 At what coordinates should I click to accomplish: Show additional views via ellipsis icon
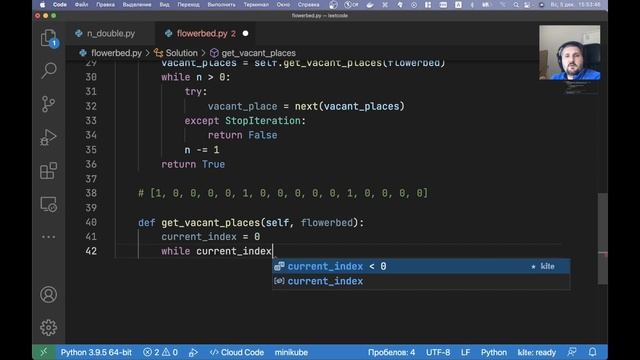pos(49,237)
